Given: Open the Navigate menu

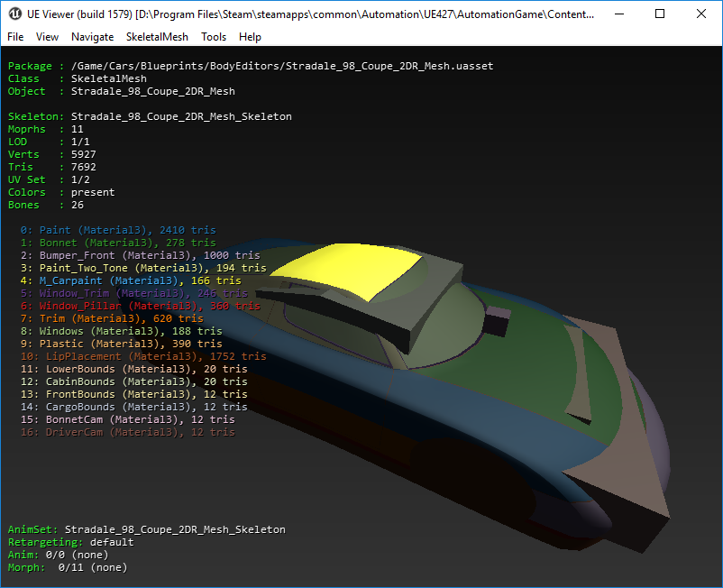Looking at the screenshot, I should (92, 37).
